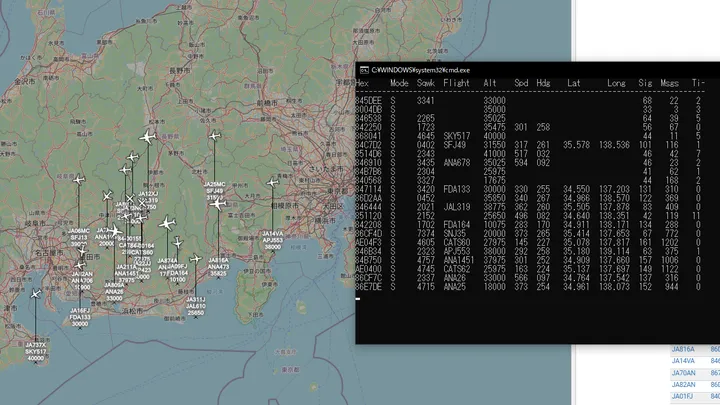Click the Msgs column header in the console

click(x=669, y=83)
